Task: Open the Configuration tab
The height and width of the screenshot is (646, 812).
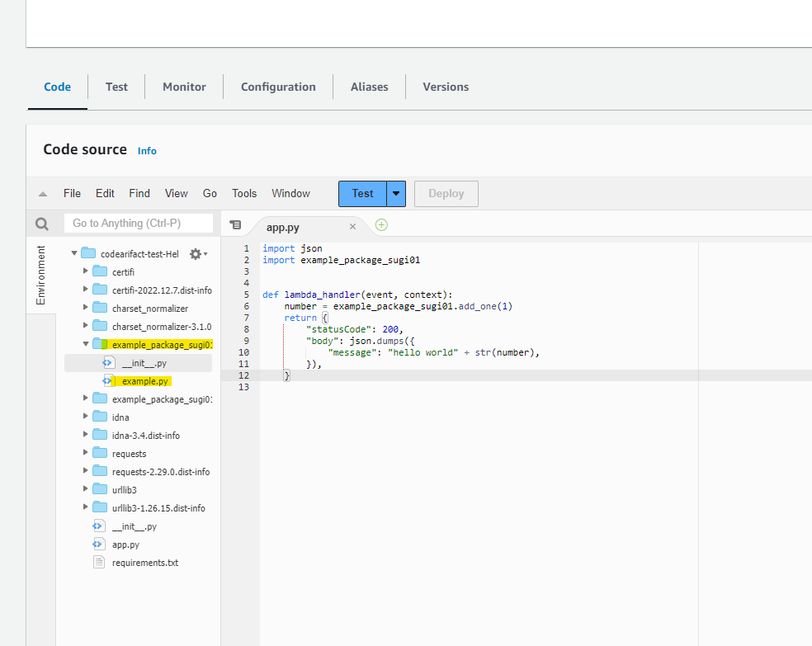Action: 278,87
